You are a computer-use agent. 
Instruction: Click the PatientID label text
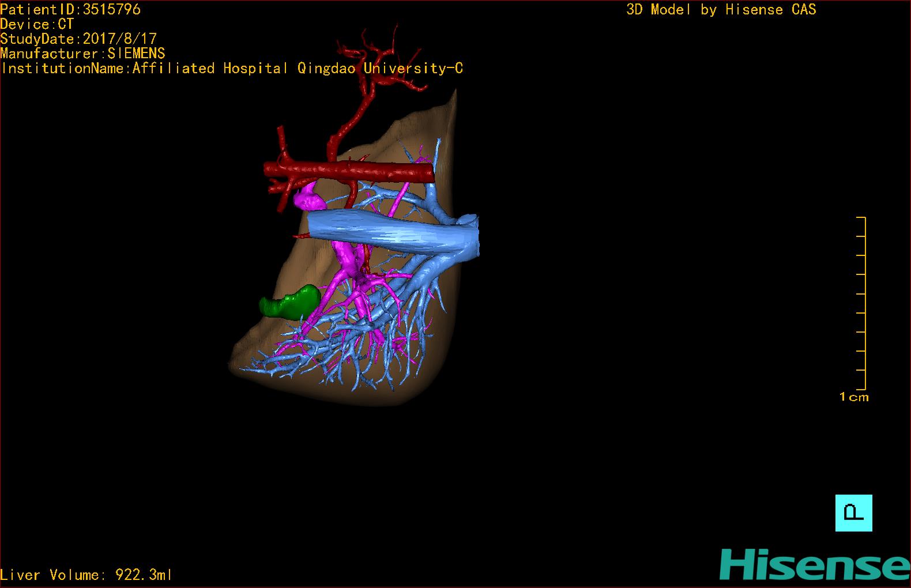pos(70,9)
